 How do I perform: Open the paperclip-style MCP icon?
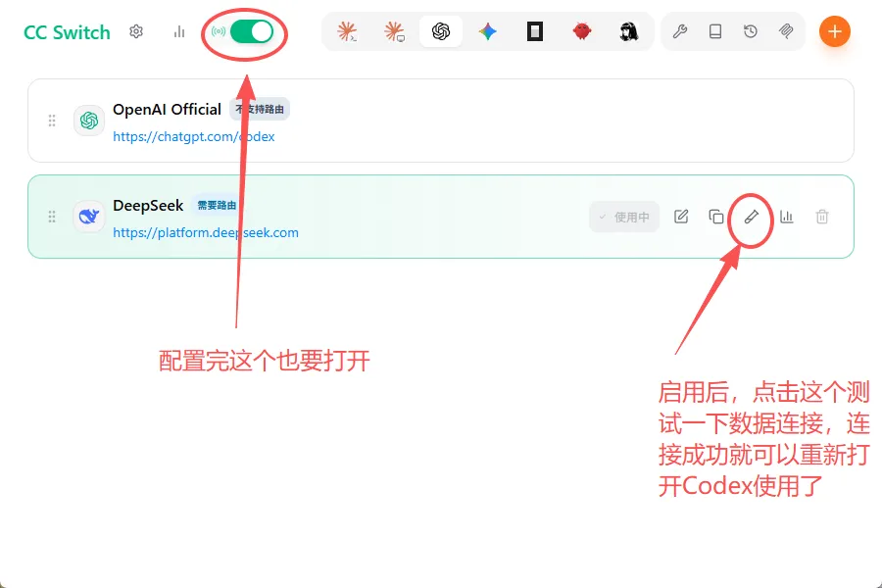point(786,31)
